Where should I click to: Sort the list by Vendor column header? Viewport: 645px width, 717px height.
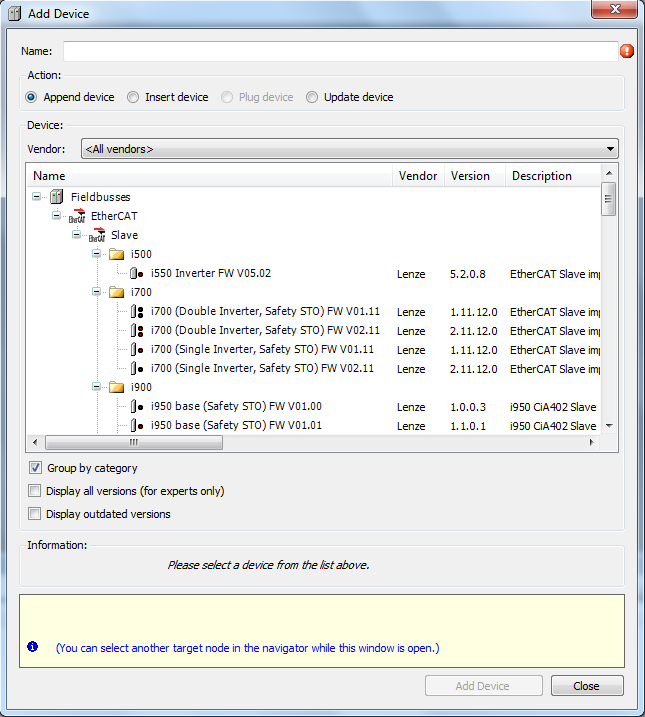tap(417, 176)
